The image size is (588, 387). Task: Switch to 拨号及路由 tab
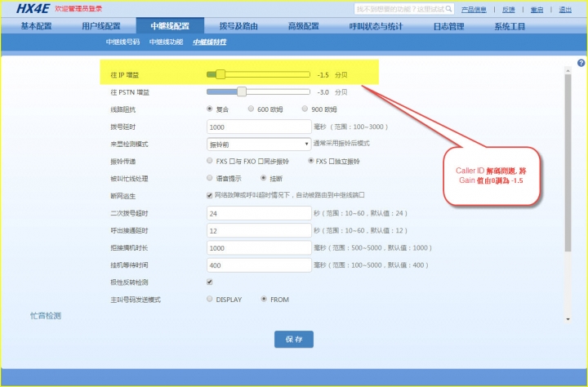point(238,26)
